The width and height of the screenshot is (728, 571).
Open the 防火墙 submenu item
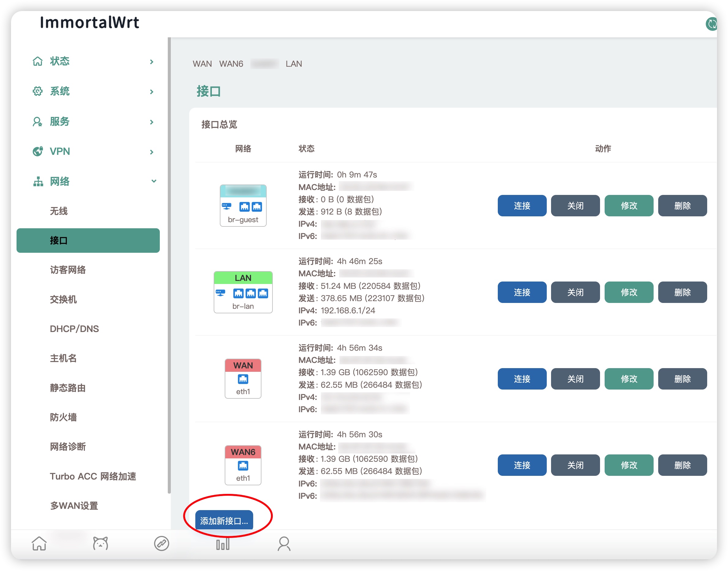tap(63, 417)
